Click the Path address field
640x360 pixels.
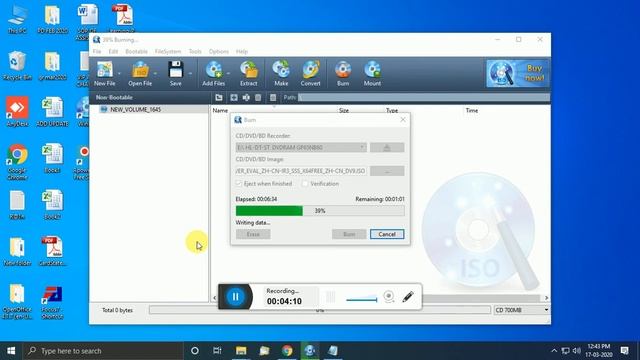point(424,98)
